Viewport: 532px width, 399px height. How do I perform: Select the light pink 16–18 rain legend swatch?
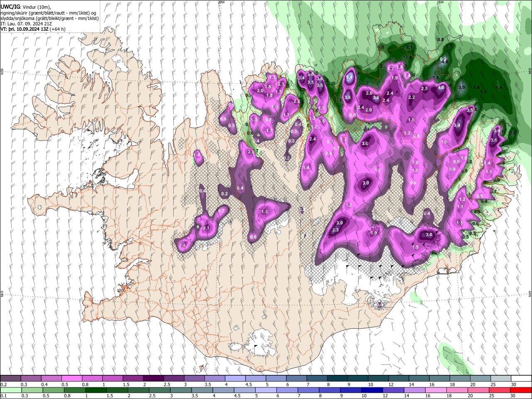435,390
